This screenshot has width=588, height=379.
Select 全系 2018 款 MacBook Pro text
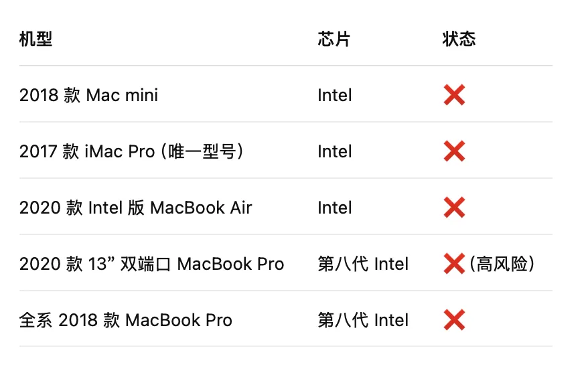126,320
